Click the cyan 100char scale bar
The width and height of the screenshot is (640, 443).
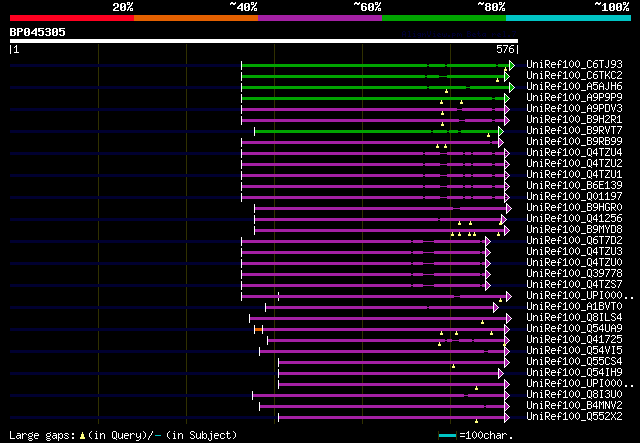point(447,436)
